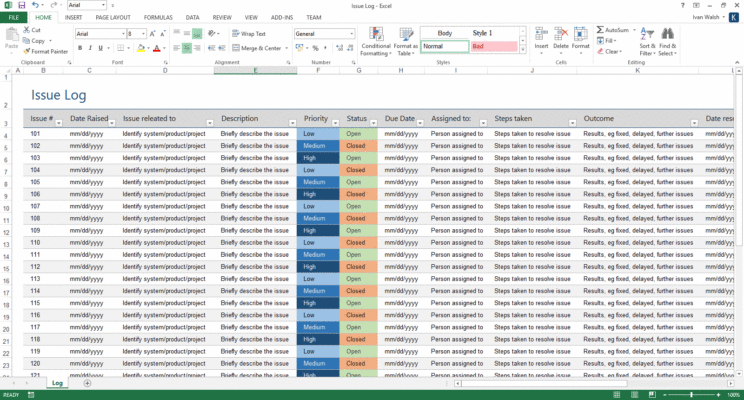The width and height of the screenshot is (744, 400).
Task: Select the Format Painter brush
Action: (x=46, y=51)
